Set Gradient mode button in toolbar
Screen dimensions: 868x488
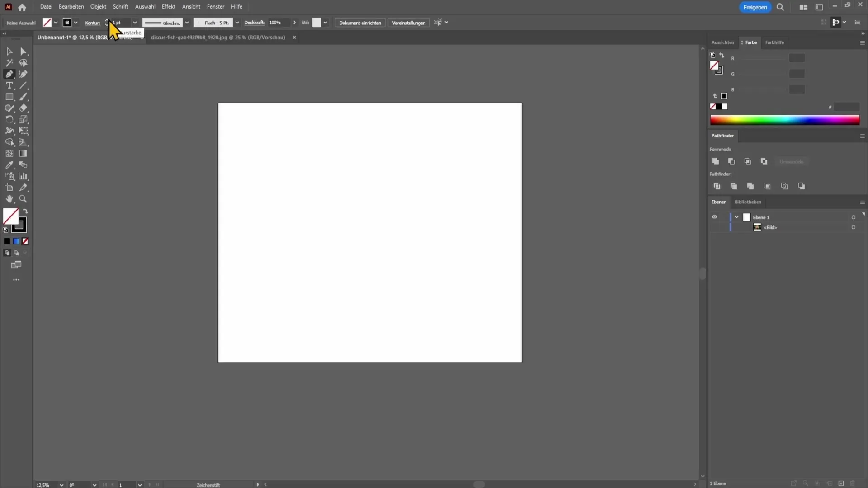tap(16, 241)
